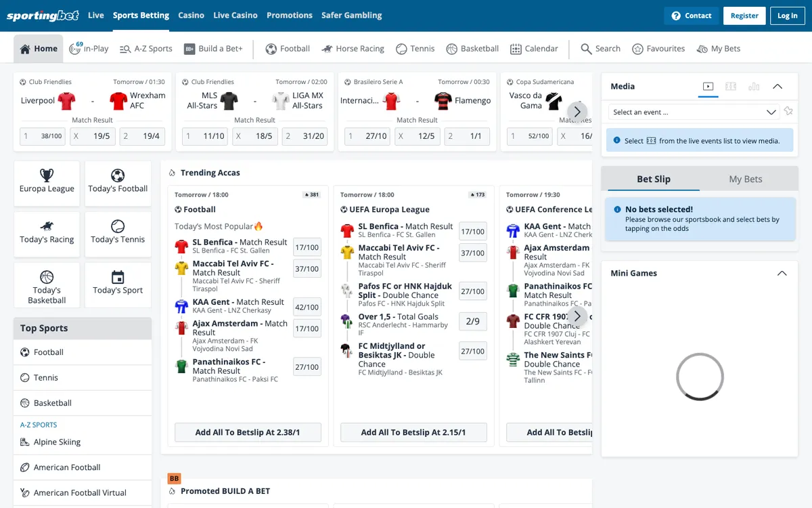Open Basketball in the top toolbar
The width and height of the screenshot is (812, 508).
pyautogui.click(x=472, y=49)
